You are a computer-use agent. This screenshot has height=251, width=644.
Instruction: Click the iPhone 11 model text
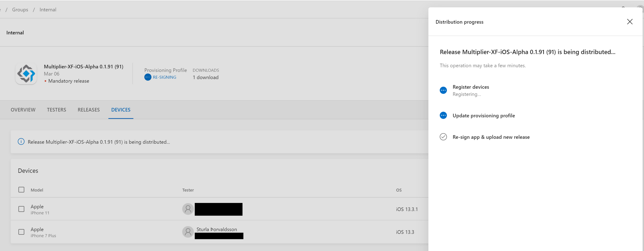40,213
